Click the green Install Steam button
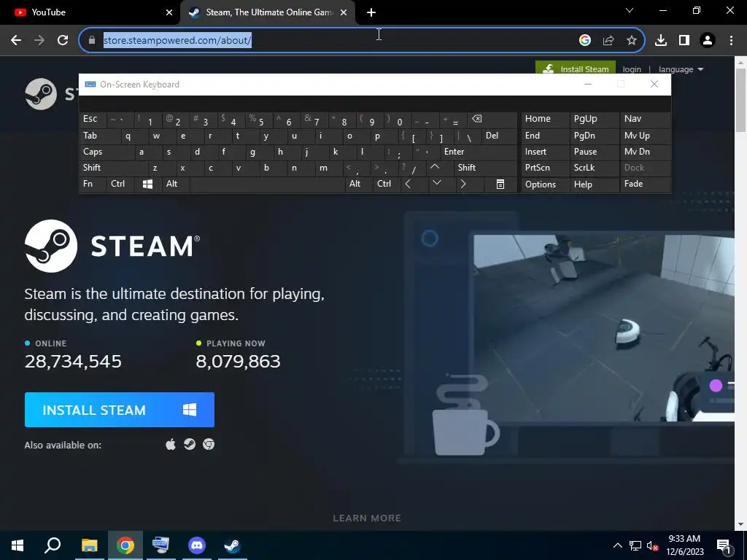This screenshot has width=747, height=560. coord(576,69)
